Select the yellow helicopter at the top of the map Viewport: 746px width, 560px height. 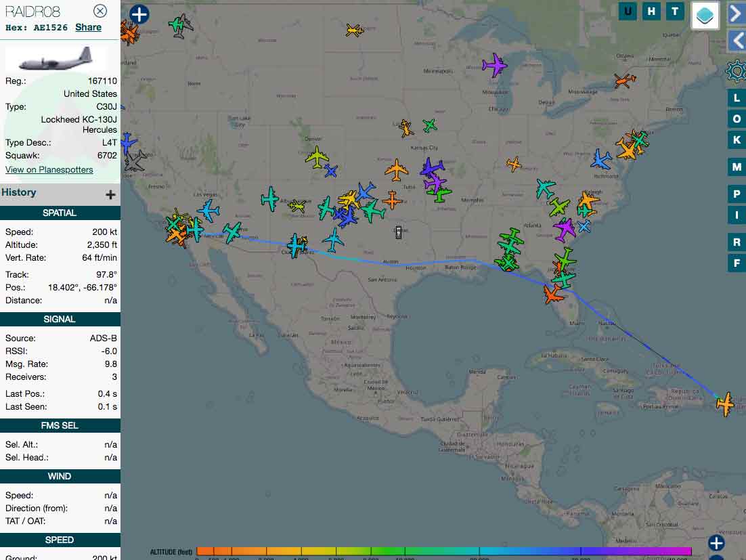click(x=355, y=30)
